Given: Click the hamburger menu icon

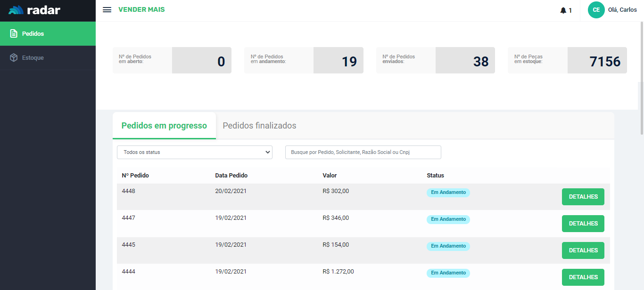Looking at the screenshot, I should (x=107, y=10).
